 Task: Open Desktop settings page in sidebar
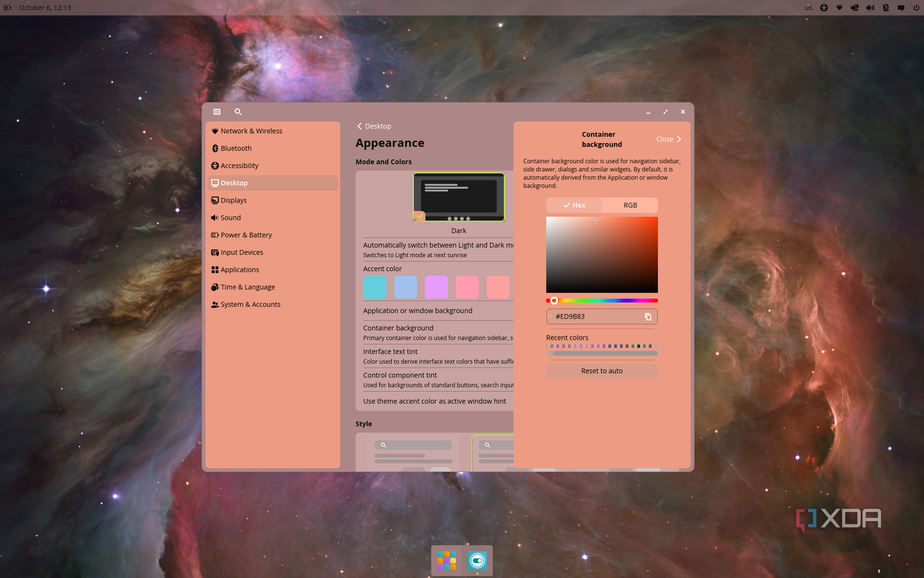click(272, 183)
